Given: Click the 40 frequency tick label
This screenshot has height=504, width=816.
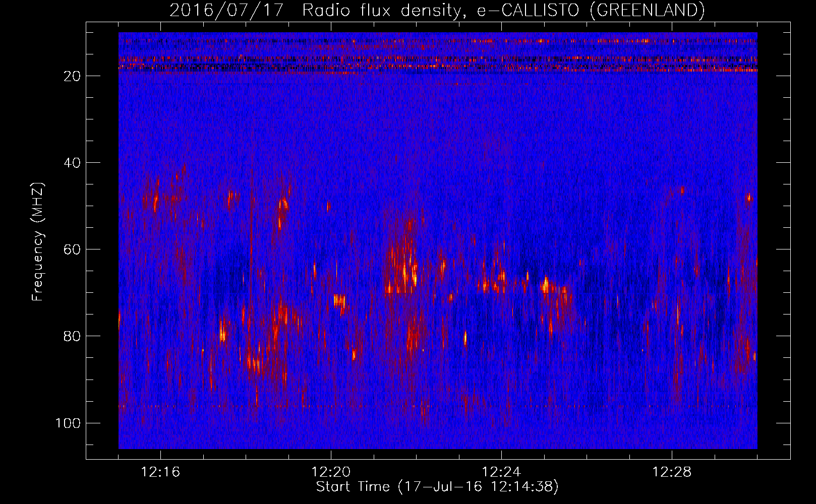Looking at the screenshot, I should tap(72, 163).
